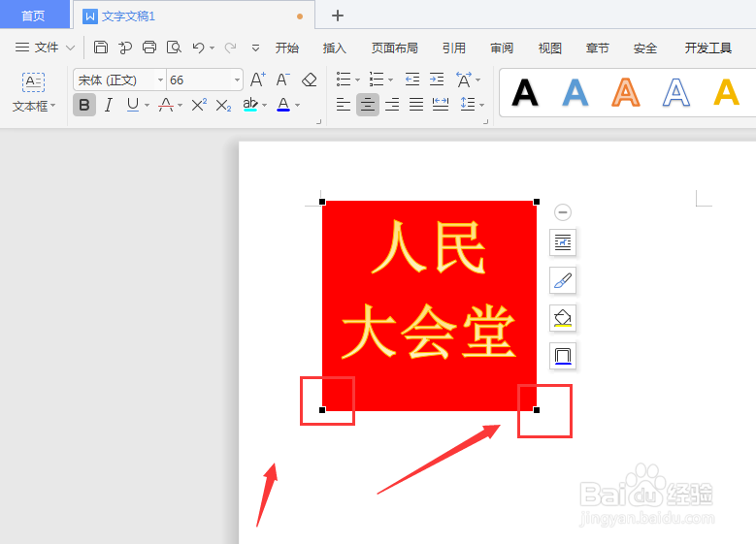Go to the 首页 home tab
The height and width of the screenshot is (544, 756).
34,16
